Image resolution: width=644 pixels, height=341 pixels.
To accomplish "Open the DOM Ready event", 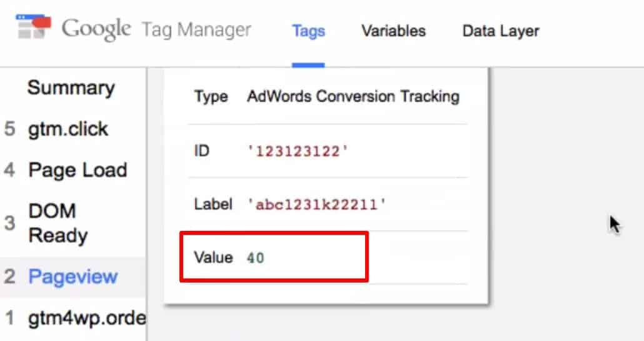I will click(x=58, y=223).
